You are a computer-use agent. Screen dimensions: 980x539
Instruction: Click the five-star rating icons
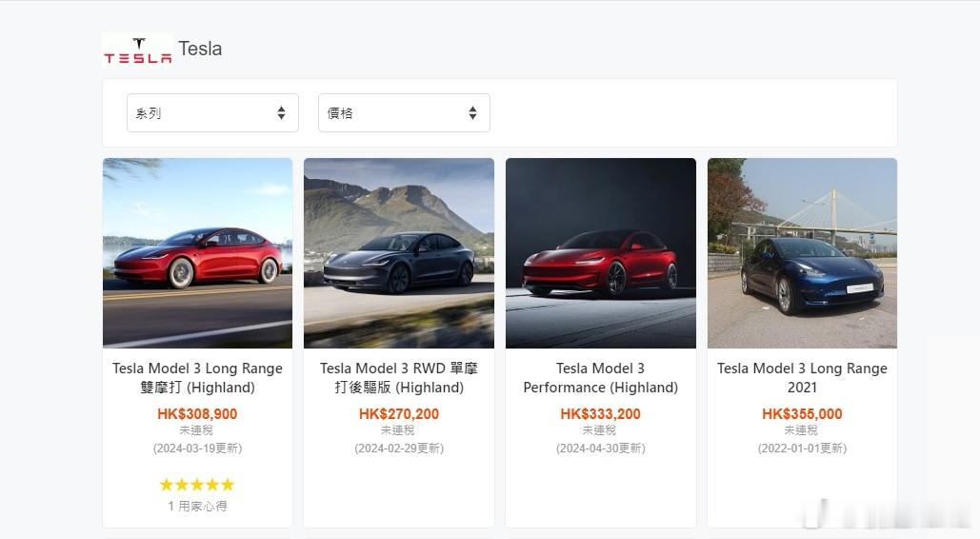tap(197, 485)
